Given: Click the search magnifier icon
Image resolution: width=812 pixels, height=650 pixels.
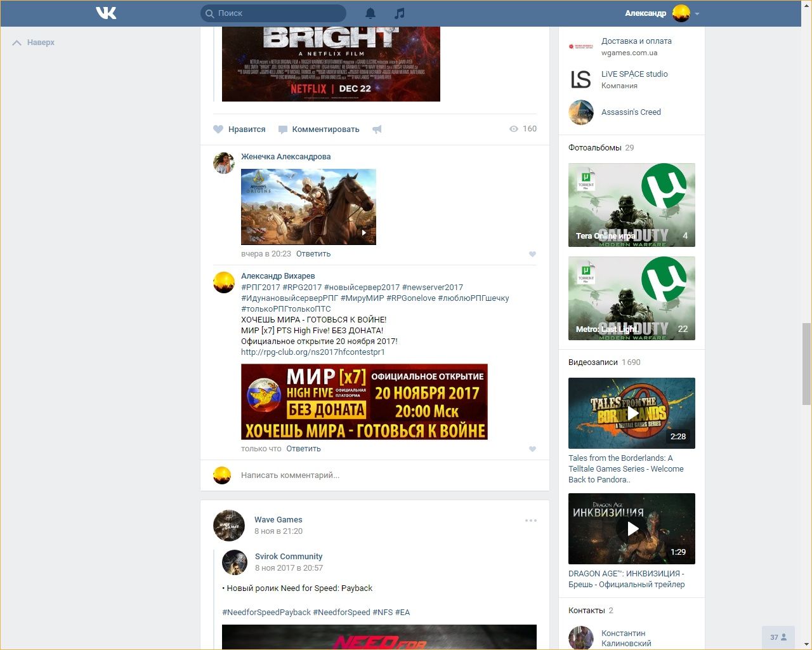Looking at the screenshot, I should 209,13.
